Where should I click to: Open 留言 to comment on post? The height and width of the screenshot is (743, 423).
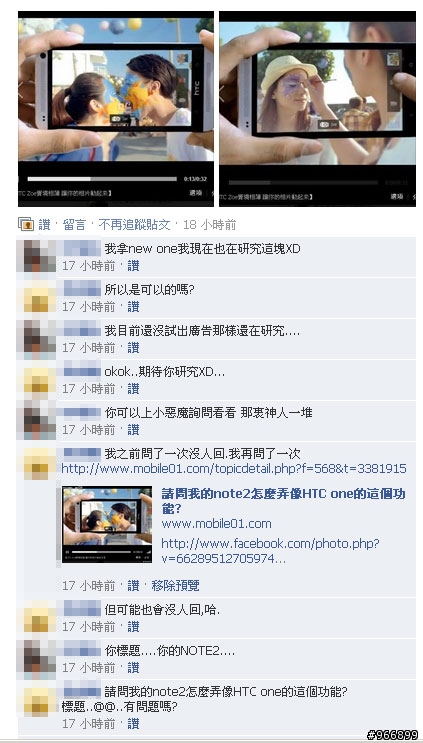point(74,225)
